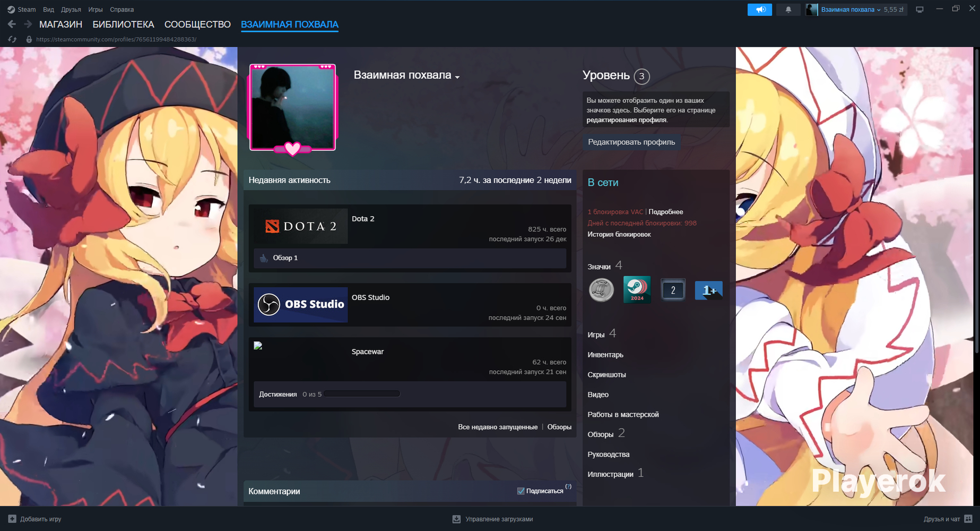Click the Spacewar achievements progress bar
Image resolution: width=980 pixels, height=531 pixels.
point(362,394)
